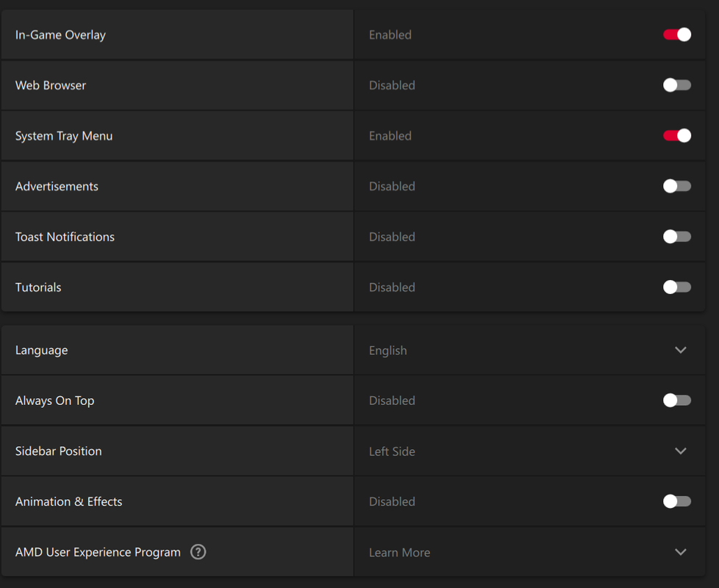Click the In-Game Overlay setting label
This screenshot has height=588, width=719.
[60, 35]
